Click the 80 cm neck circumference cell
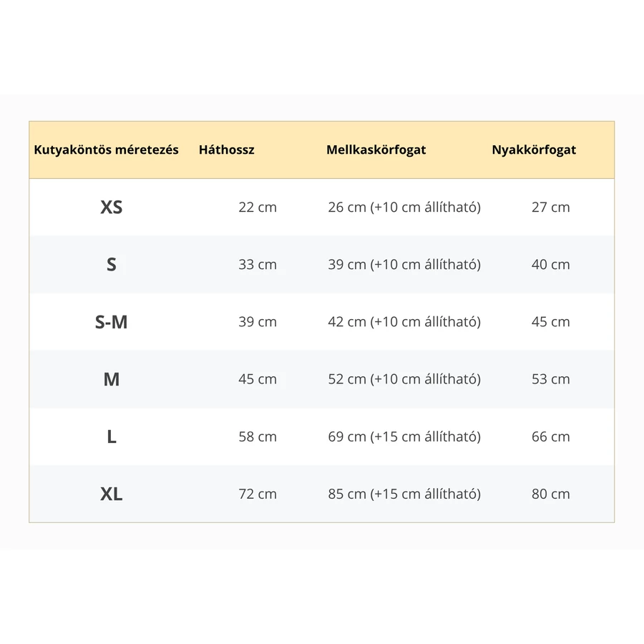644x644 pixels. tap(550, 494)
